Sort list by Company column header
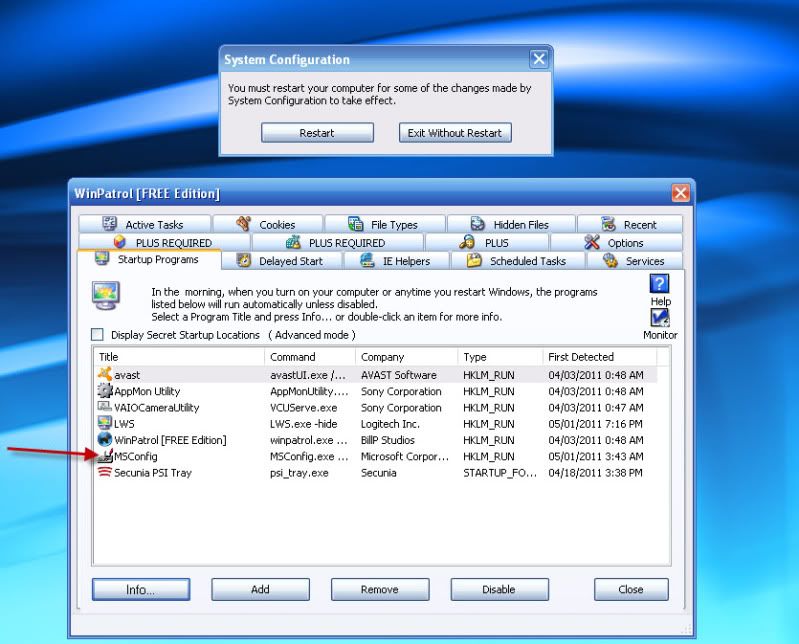This screenshot has height=644, width=799. pos(407,357)
